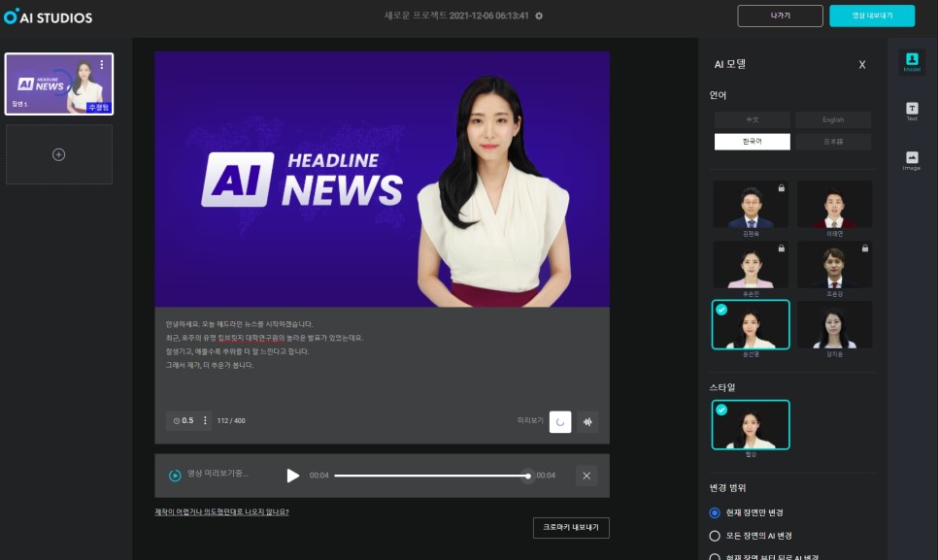Click the HEADLINE NEWS logo on canvas
The image size is (938, 560).
[x=302, y=180]
